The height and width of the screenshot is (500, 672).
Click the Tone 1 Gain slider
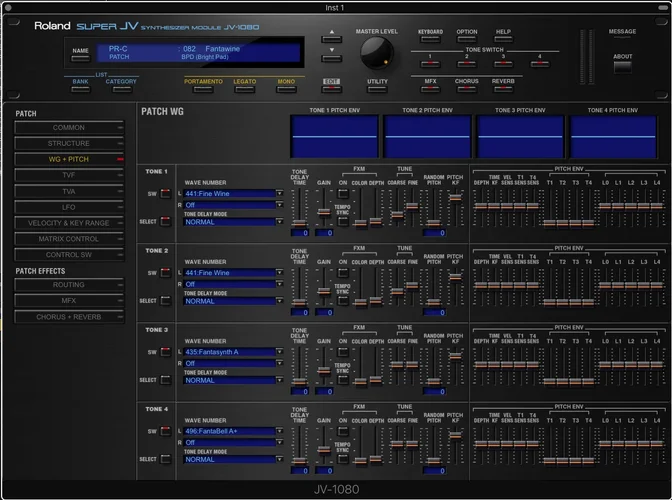[x=324, y=211]
